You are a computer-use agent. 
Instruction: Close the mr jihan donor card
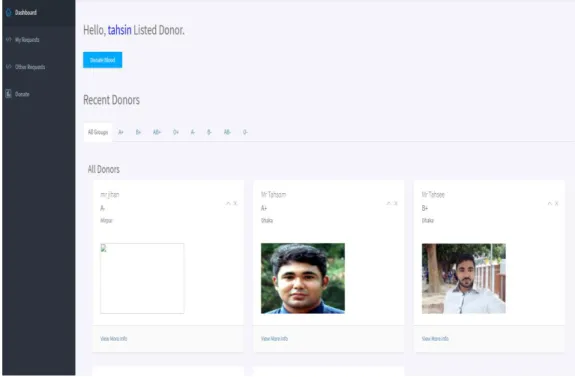pyautogui.click(x=235, y=203)
